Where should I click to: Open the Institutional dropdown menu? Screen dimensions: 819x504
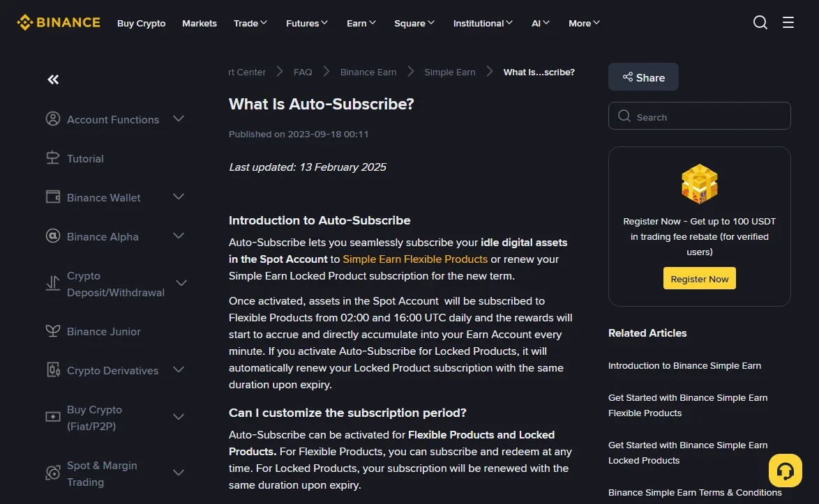coord(483,23)
